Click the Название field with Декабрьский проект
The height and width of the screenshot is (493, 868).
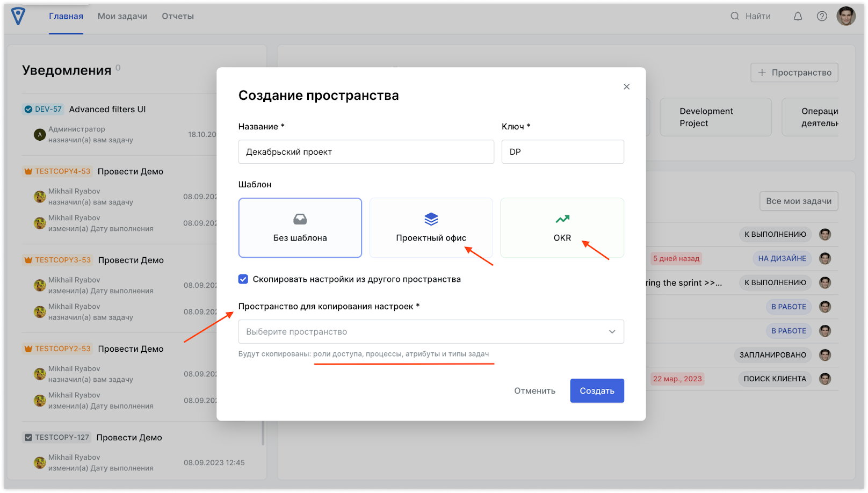click(366, 151)
